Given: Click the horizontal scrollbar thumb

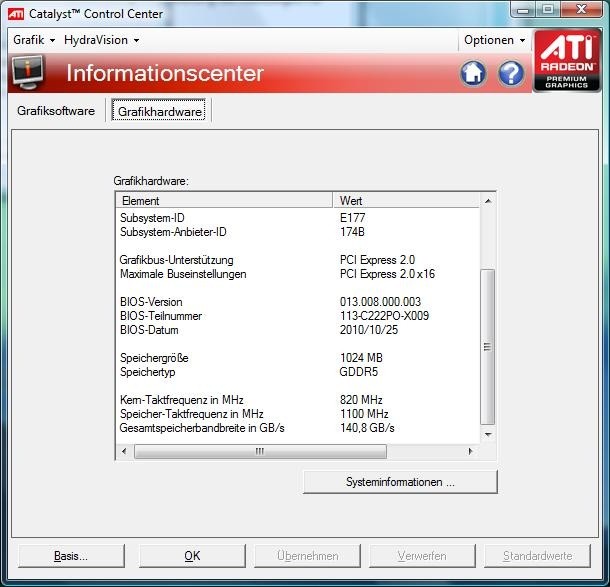Looking at the screenshot, I should tap(260, 451).
